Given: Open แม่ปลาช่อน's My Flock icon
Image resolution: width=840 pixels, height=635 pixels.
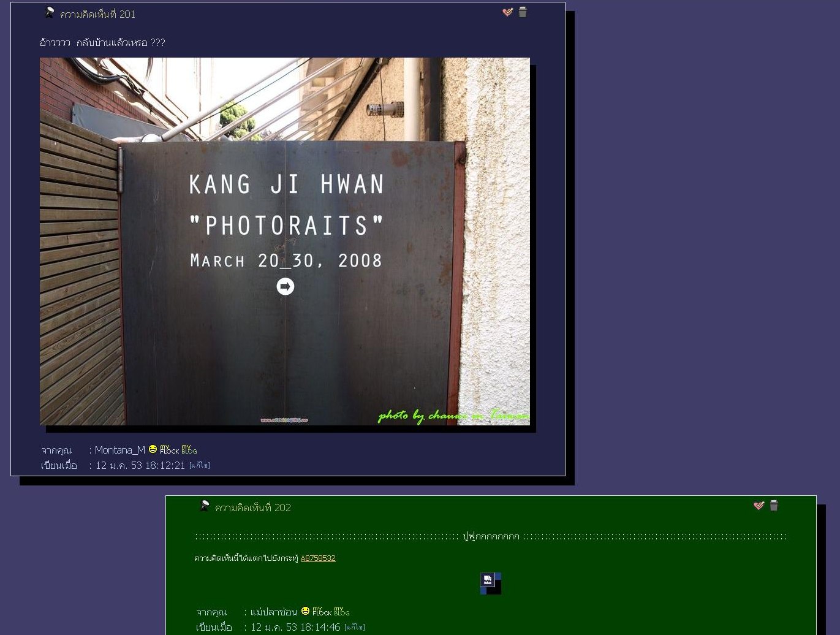Looking at the screenshot, I should tap(322, 611).
